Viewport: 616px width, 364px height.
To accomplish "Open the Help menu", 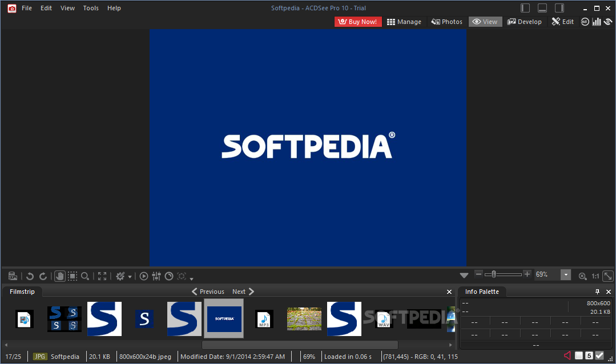I will tap(114, 8).
